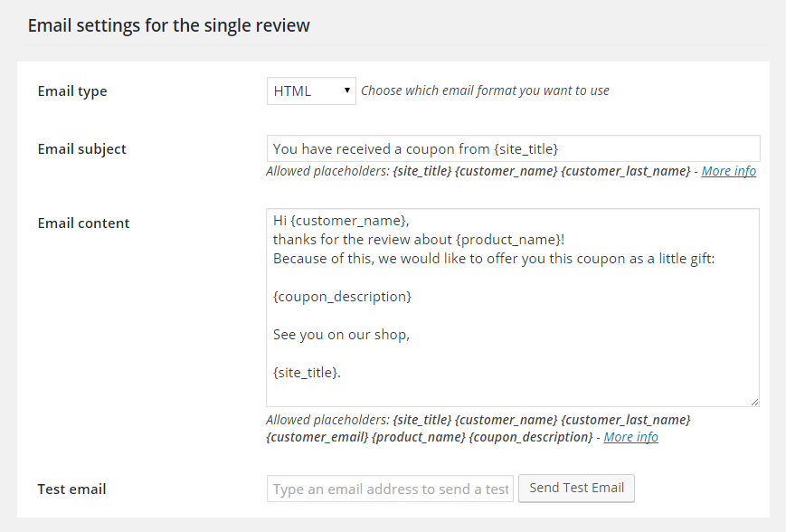The image size is (786, 532).
Task: Grab the textarea resize handle corner
Action: [x=754, y=402]
